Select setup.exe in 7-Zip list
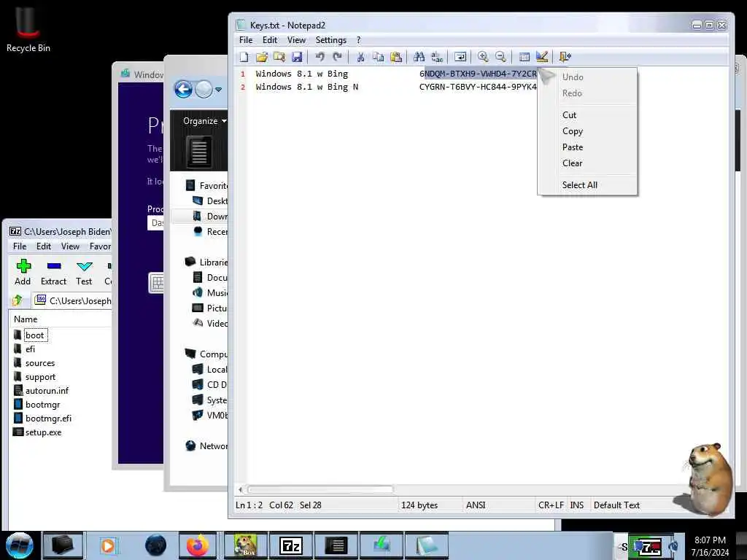The width and height of the screenshot is (747, 560). click(x=43, y=432)
